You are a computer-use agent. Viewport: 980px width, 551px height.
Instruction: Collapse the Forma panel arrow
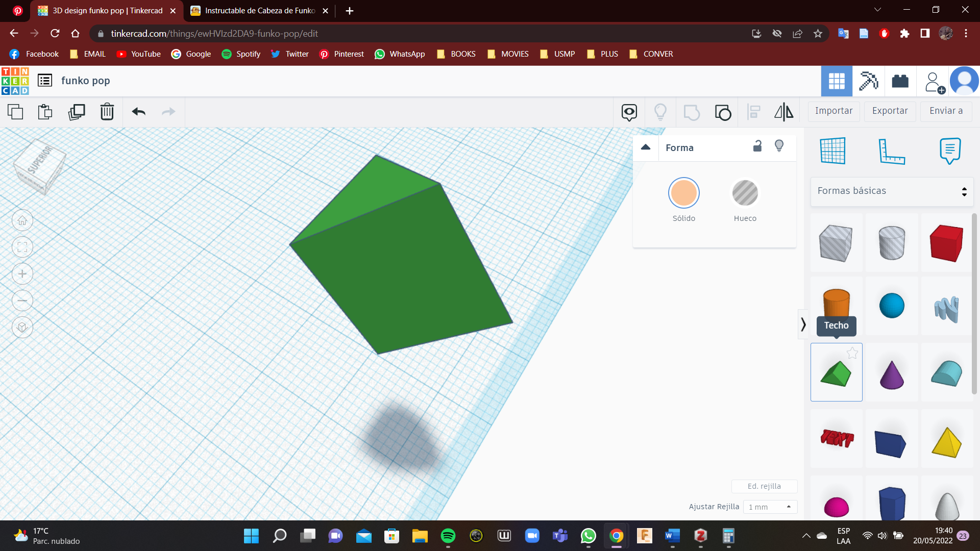(x=646, y=147)
